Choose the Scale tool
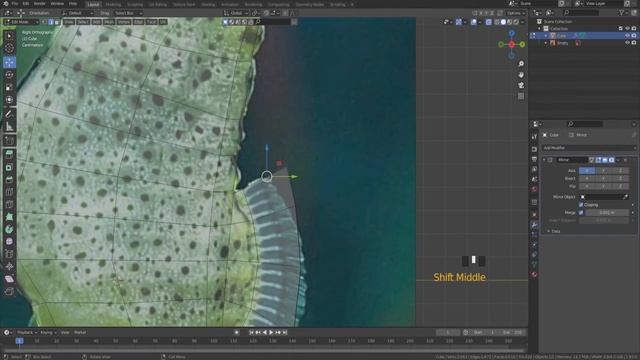 coord(9,87)
